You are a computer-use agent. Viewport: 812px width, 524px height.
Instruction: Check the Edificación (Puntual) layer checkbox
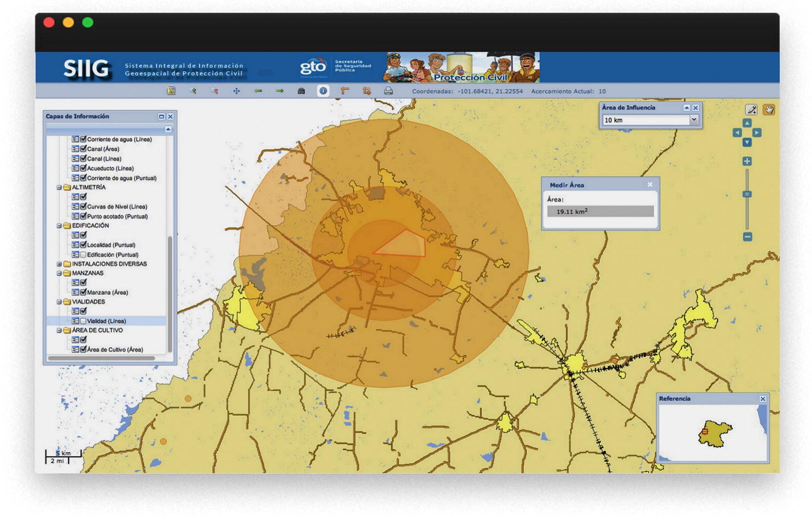(83, 254)
